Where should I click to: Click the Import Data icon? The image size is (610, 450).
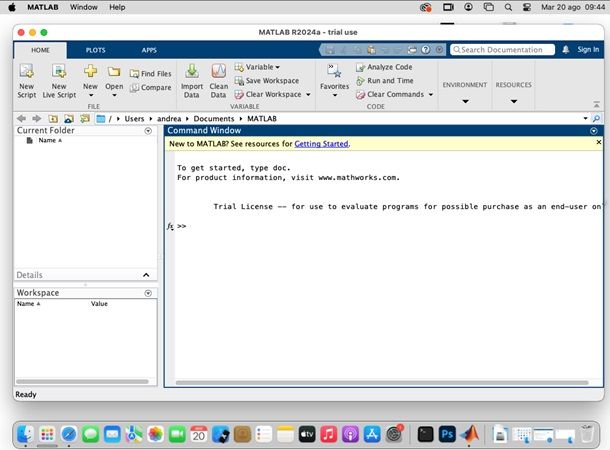click(x=191, y=71)
